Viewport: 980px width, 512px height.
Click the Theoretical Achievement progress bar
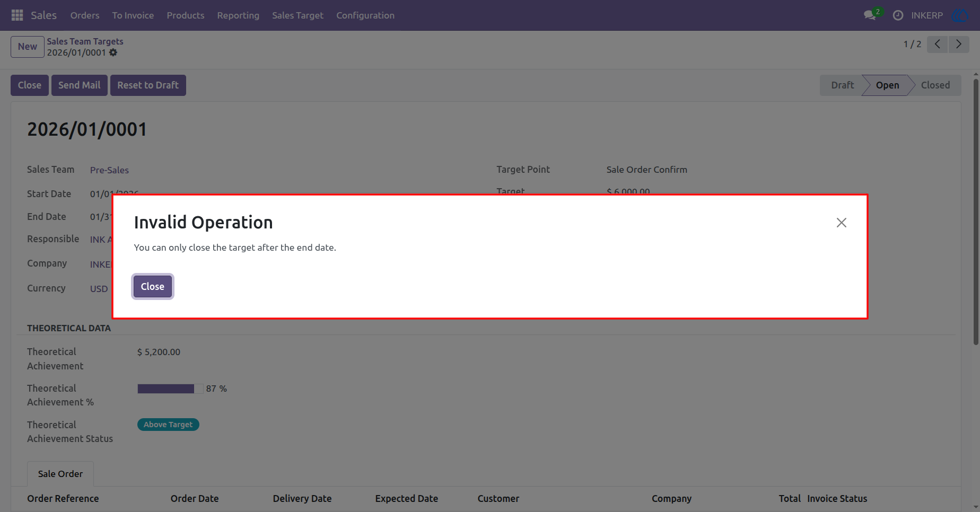170,389
